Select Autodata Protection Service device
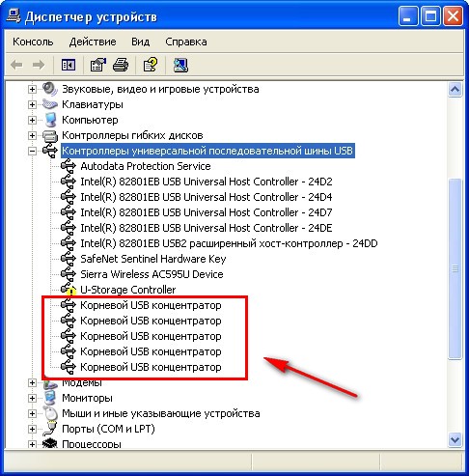Image resolution: width=469 pixels, height=476 pixels. point(146,166)
